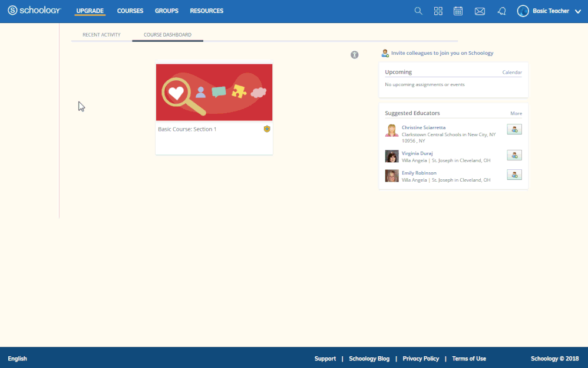Viewport: 588px width, 368px height.
Task: Open Virginia Duraj's name link
Action: tap(417, 153)
